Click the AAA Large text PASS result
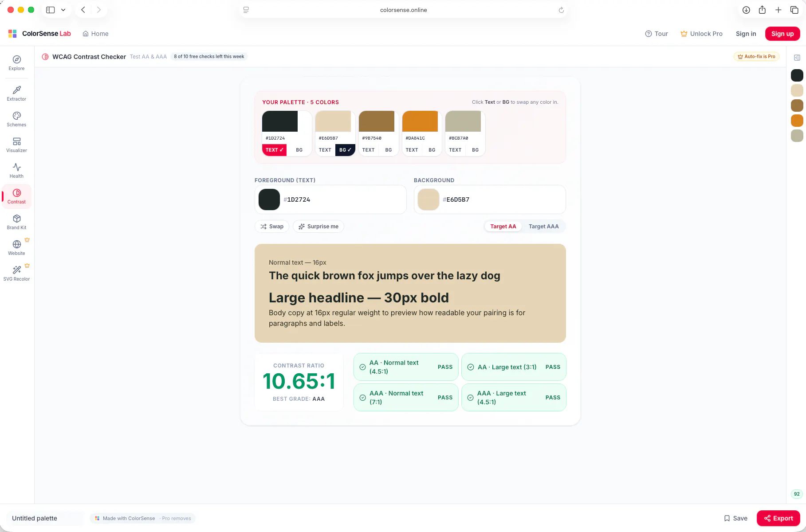Screen dimensions: 806x532 [514, 398]
